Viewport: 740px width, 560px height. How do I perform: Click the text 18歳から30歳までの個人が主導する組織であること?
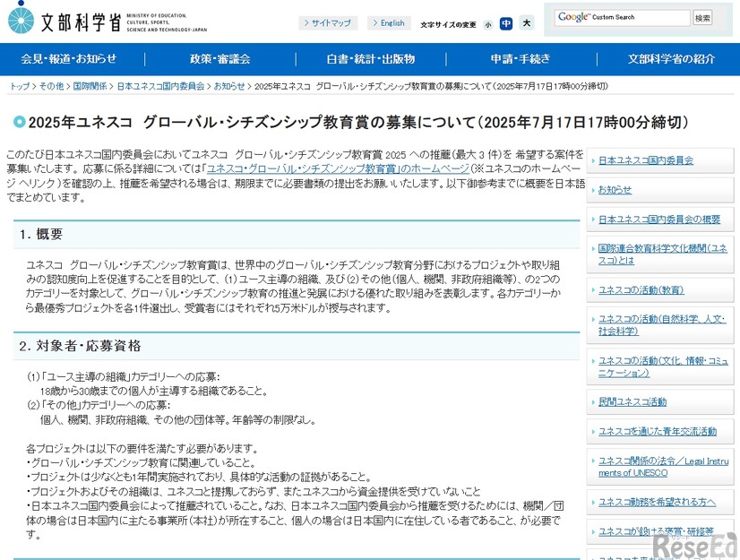[154, 391]
